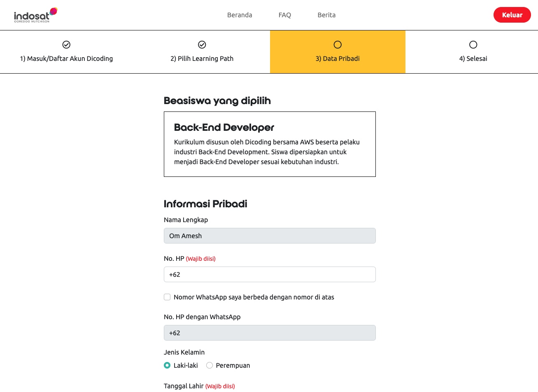Select the Laki-laki gender option
Screen dimensions: 538x392
pos(167,365)
